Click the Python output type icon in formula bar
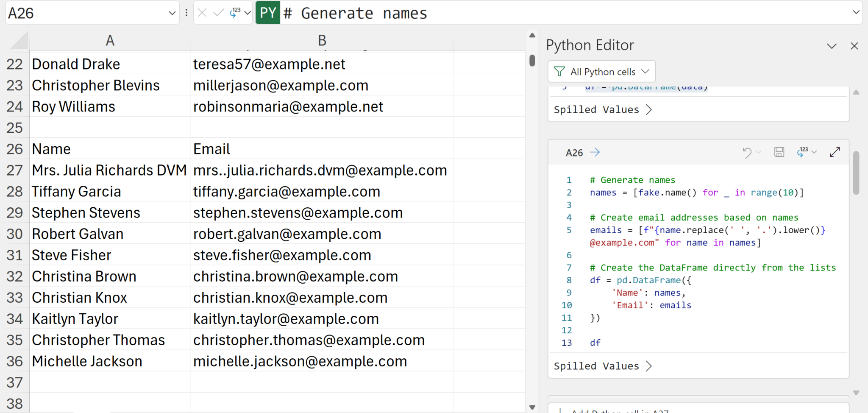 pos(235,13)
